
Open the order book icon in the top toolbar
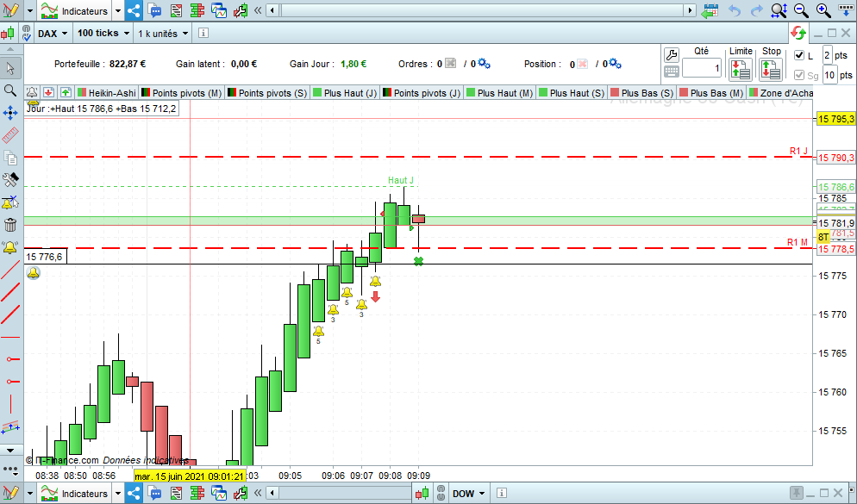[x=197, y=10]
